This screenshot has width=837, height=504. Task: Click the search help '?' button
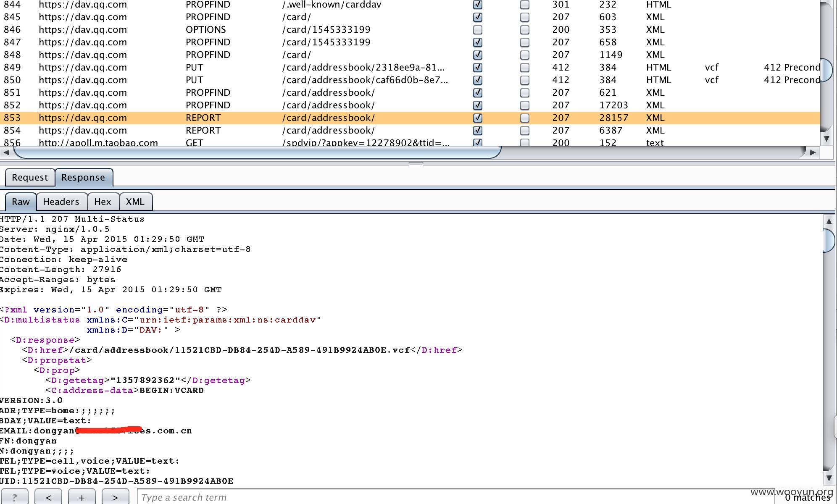[14, 497]
